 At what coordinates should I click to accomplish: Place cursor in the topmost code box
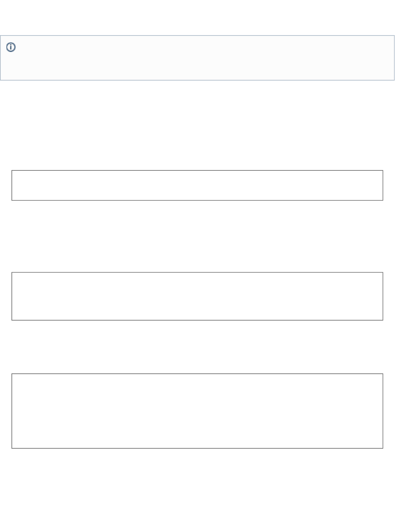pos(197,185)
